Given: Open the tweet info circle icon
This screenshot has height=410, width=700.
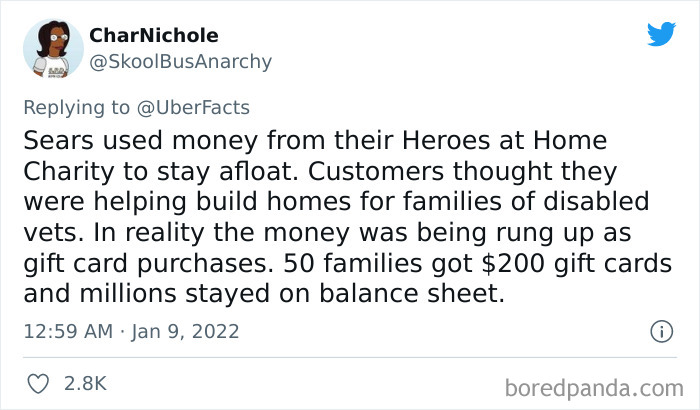Looking at the screenshot, I should coord(660,330).
